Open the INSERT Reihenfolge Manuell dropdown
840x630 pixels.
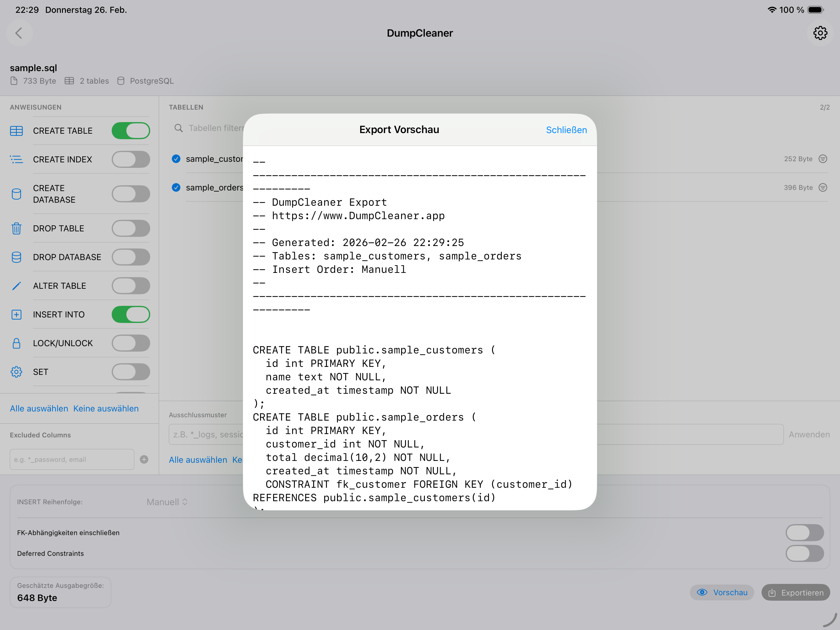167,502
